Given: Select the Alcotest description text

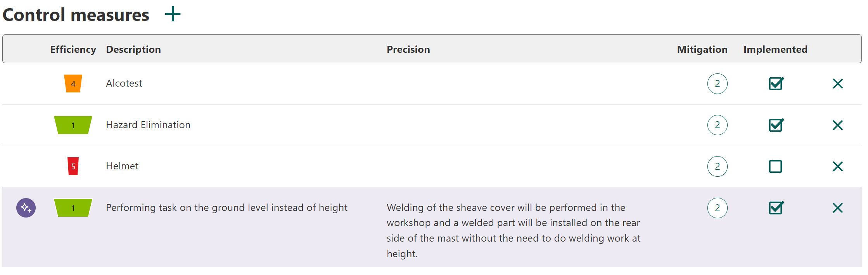Looking at the screenshot, I should (x=124, y=83).
